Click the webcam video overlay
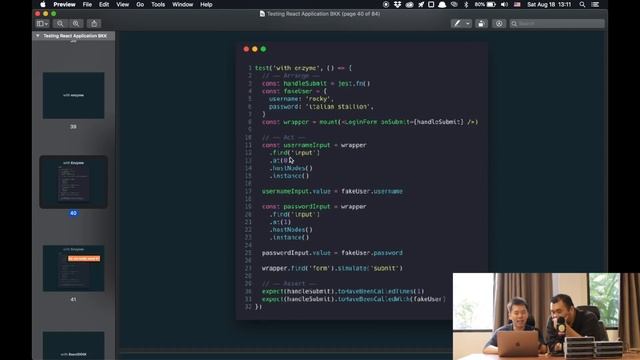This screenshot has height=360, width=640. tap(546, 316)
